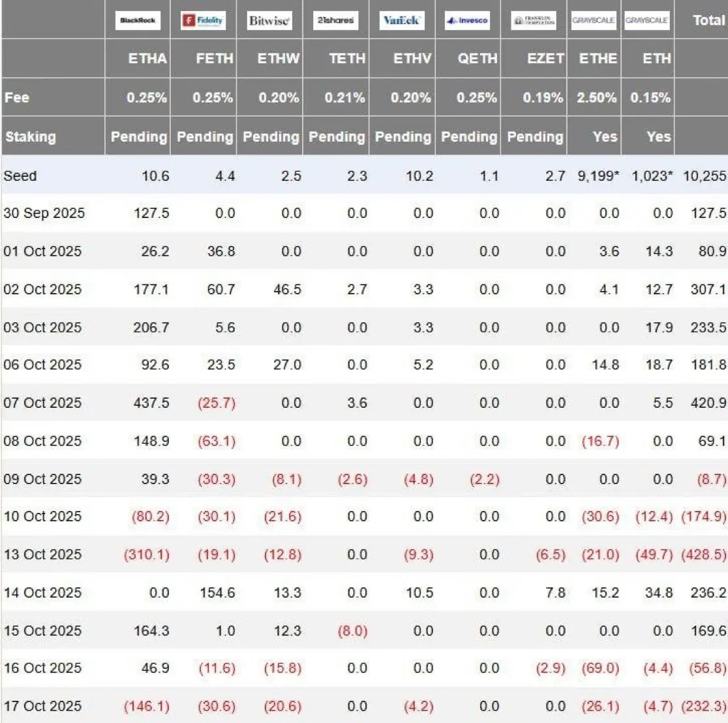Click the 01 Oct 2025 date
Image resolution: width=728 pixels, height=723 pixels.
click(42, 251)
